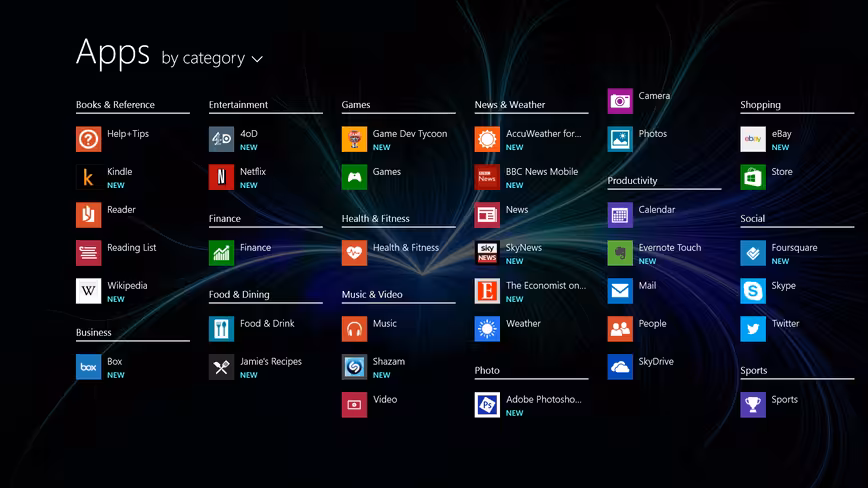Open the SkyNews app icon
The width and height of the screenshot is (868, 488).
[487, 253]
